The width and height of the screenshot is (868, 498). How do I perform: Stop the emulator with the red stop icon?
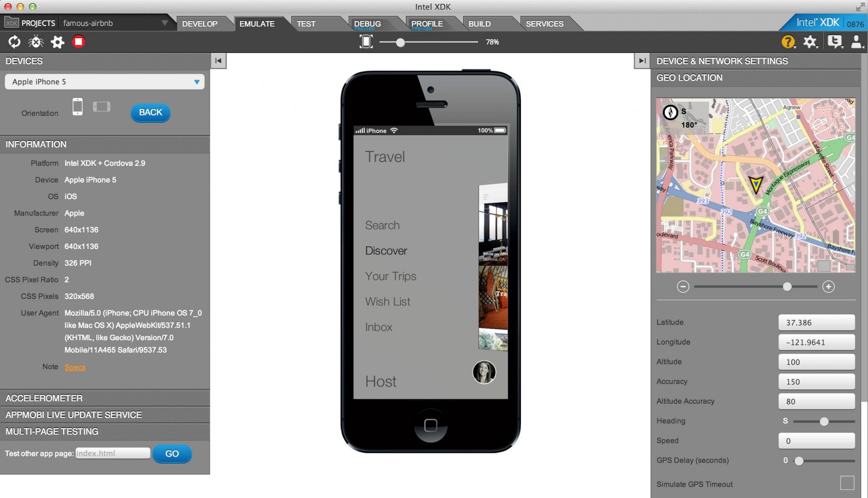click(78, 42)
